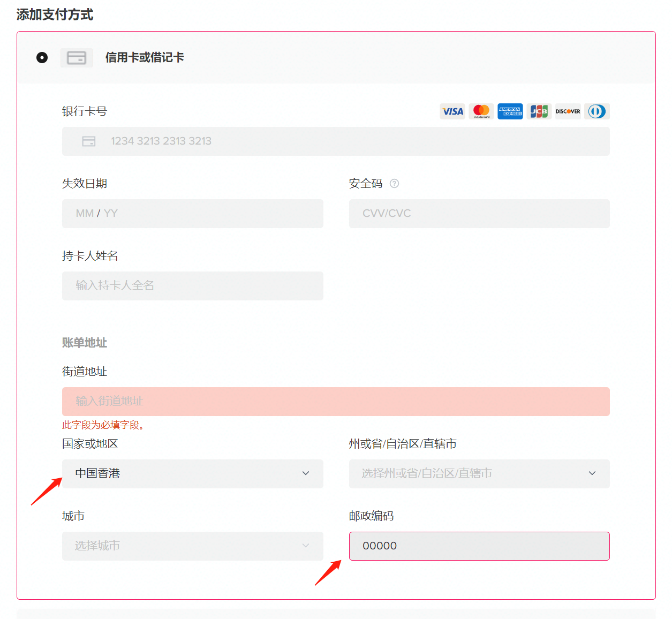Click the 邮政编码 field containing 00000
Screen dimensions: 672x619
tap(479, 546)
